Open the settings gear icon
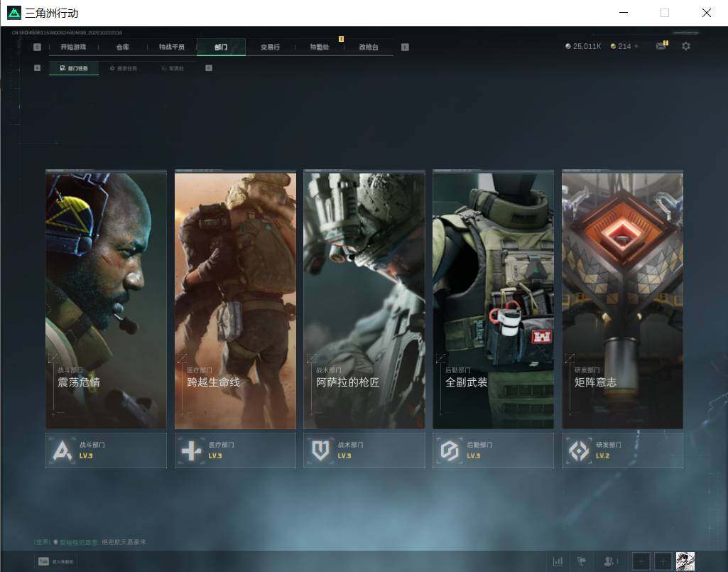The image size is (728, 572). 686,46
